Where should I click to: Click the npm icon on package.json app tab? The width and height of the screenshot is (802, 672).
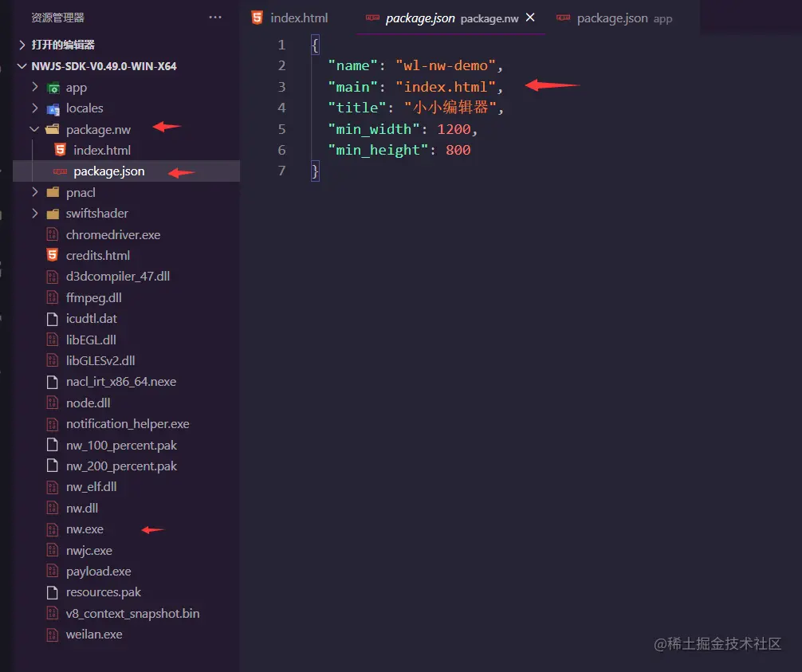click(x=563, y=18)
